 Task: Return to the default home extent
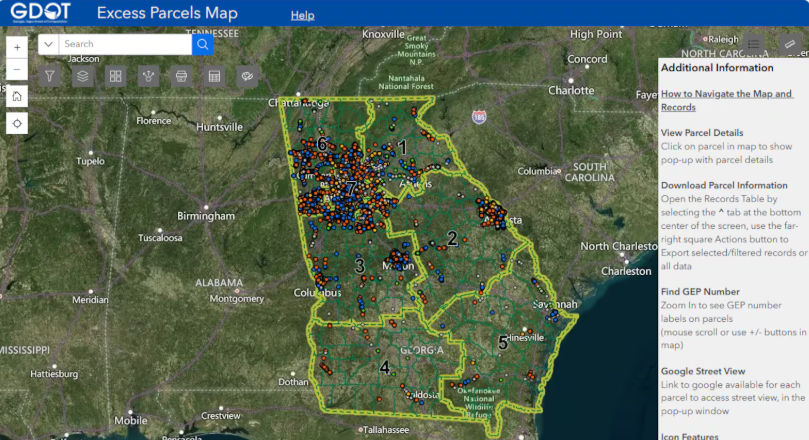click(17, 96)
